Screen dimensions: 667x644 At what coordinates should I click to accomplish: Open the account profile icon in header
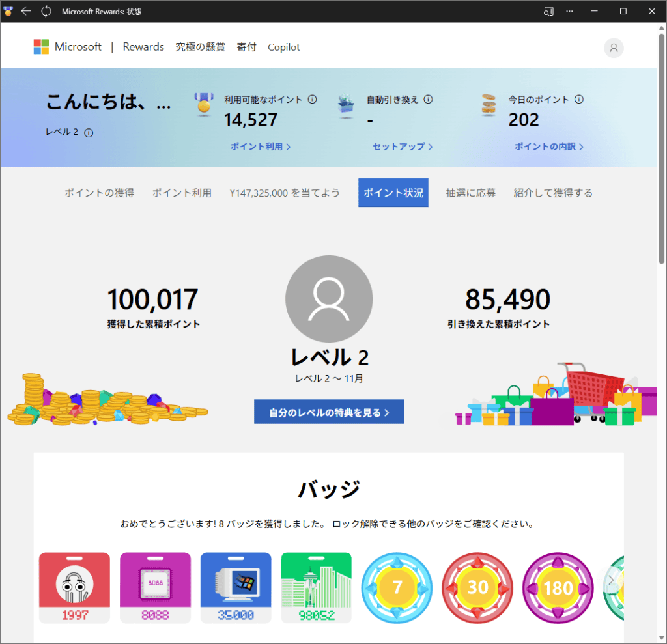click(x=613, y=48)
